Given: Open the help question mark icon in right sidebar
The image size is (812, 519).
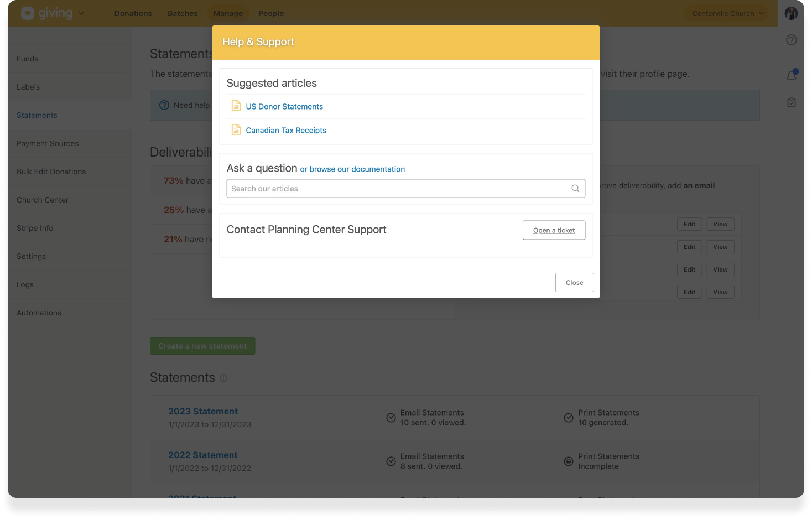Looking at the screenshot, I should (792, 40).
